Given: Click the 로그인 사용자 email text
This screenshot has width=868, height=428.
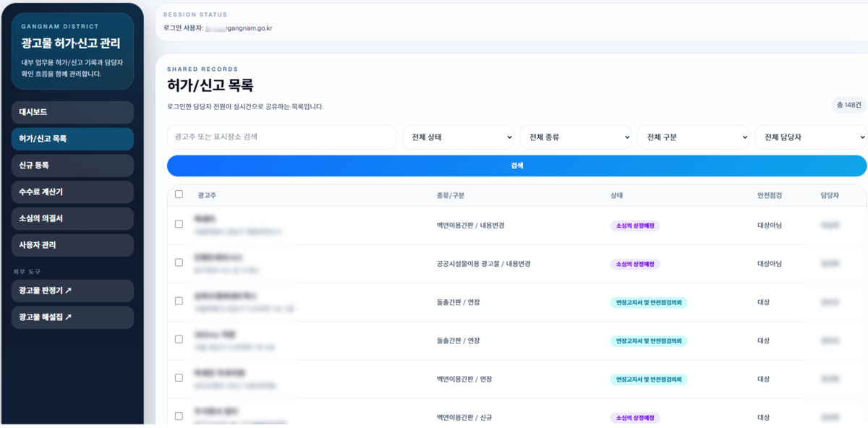Looking at the screenshot, I should pos(239,28).
